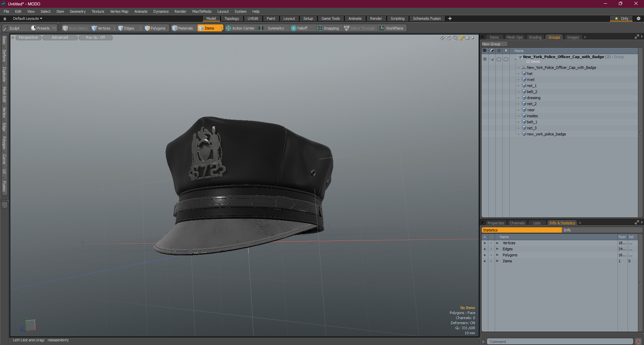This screenshot has height=345, width=644.
Task: Click the locator icon of New_York_Police_Officer_Cap_with_Badge item
Action: point(524,68)
